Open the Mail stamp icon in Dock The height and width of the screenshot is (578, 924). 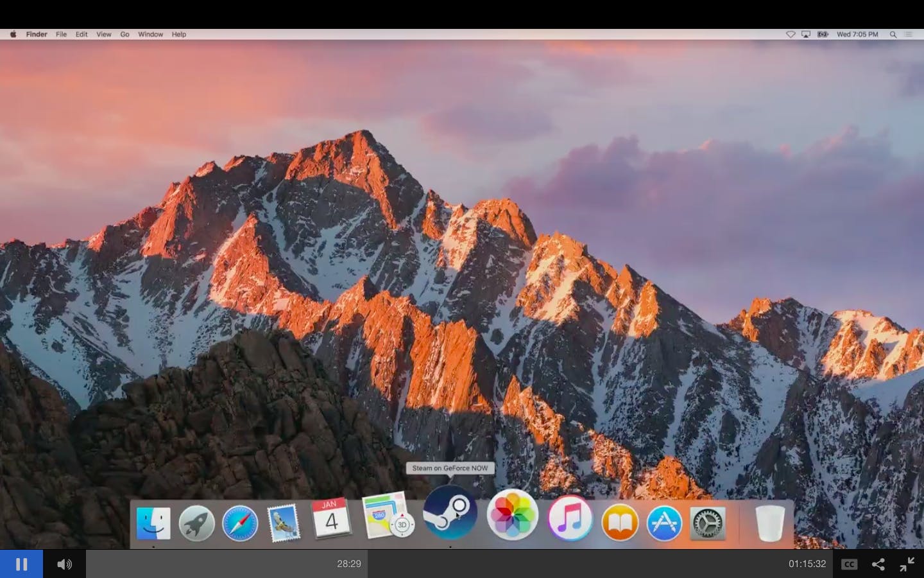pos(284,522)
